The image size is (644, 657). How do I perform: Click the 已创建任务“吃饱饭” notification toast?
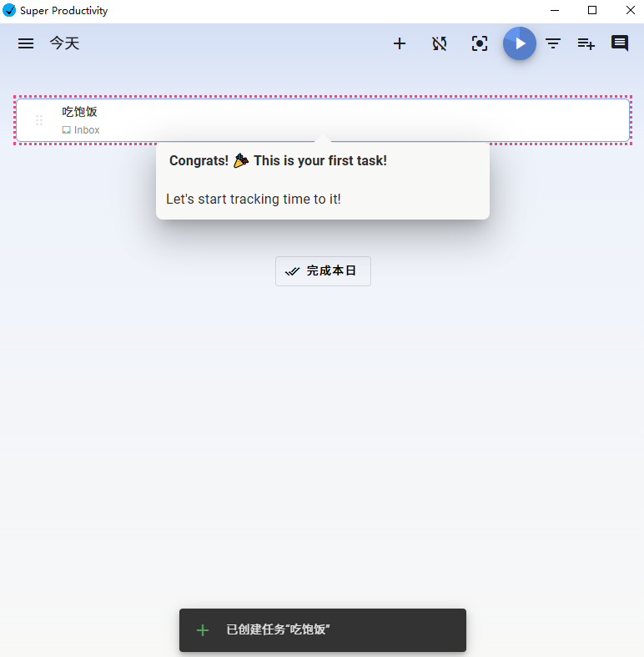point(323,629)
